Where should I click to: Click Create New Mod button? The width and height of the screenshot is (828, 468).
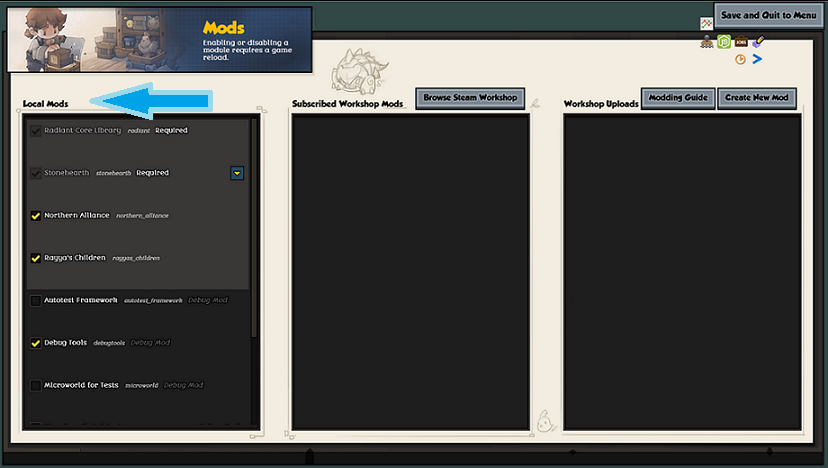point(757,98)
